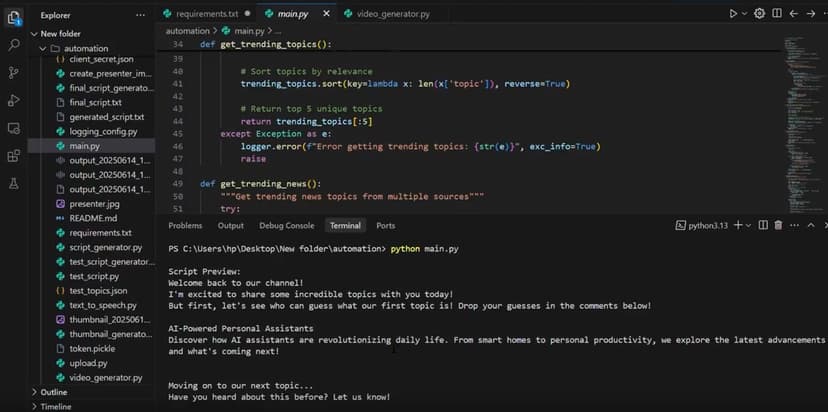Screen dimensions: 828x412
Task: Maximize the terminal panel with the chevron
Action: [811, 226]
